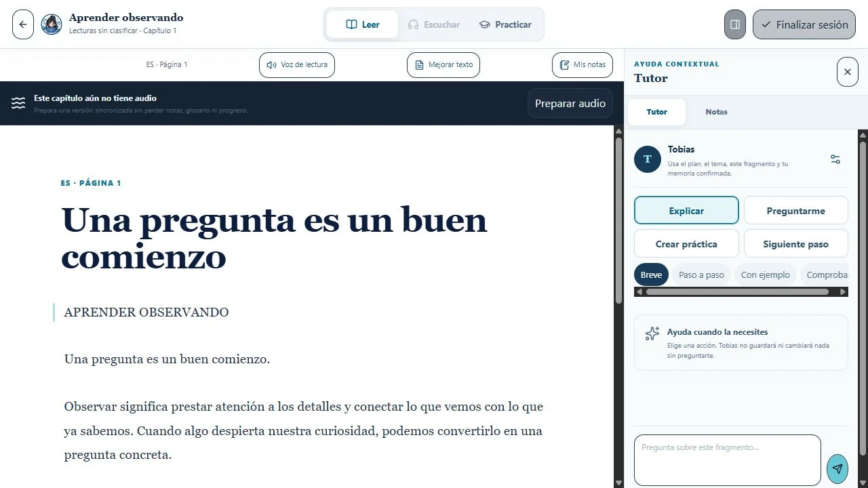The image size is (868, 488).
Task: Open Tobias tutor settings sliders icon
Action: (835, 159)
